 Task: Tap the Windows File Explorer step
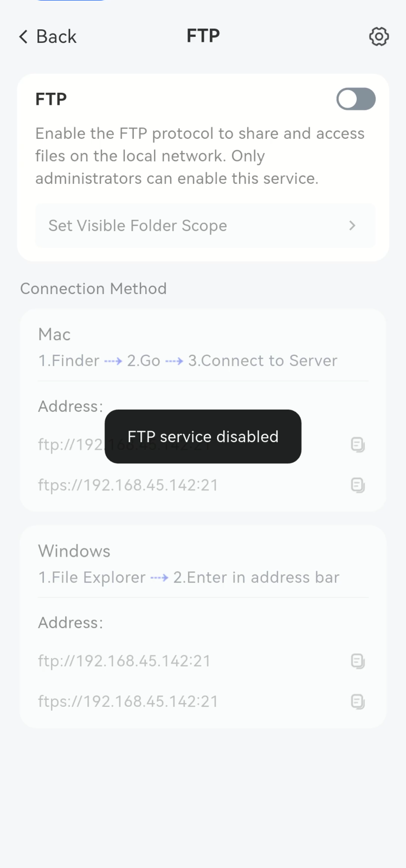(92, 577)
